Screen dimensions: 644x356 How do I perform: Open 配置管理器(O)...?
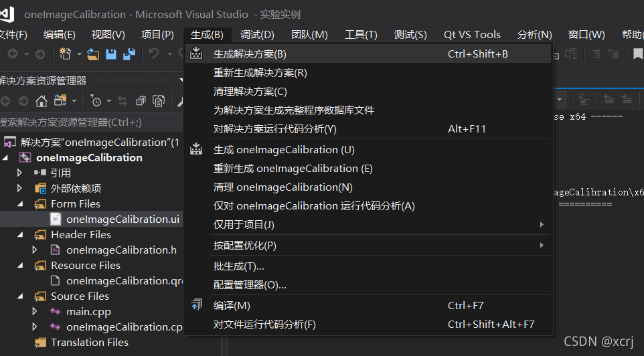coord(368,284)
